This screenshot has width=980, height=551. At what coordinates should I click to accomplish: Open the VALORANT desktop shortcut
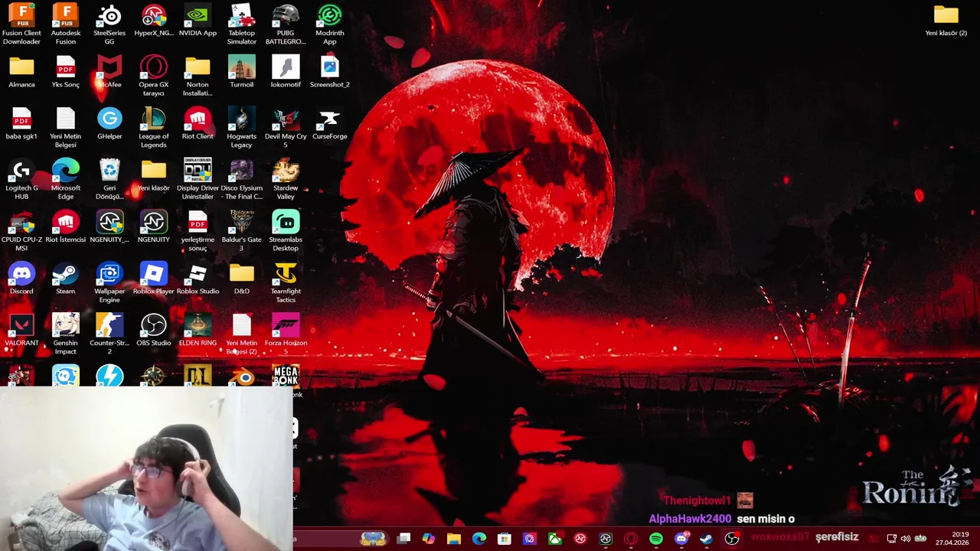pos(21,331)
